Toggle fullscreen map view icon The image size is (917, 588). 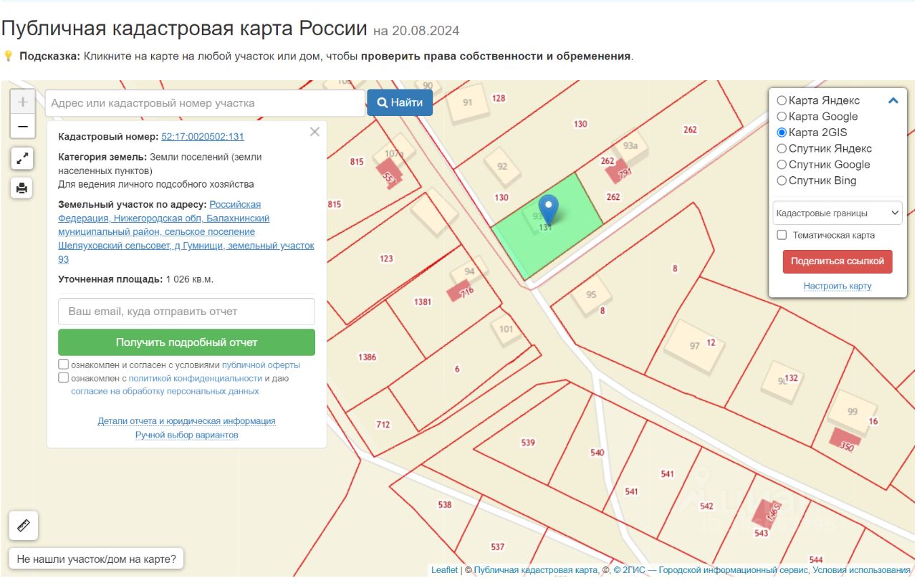click(22, 158)
